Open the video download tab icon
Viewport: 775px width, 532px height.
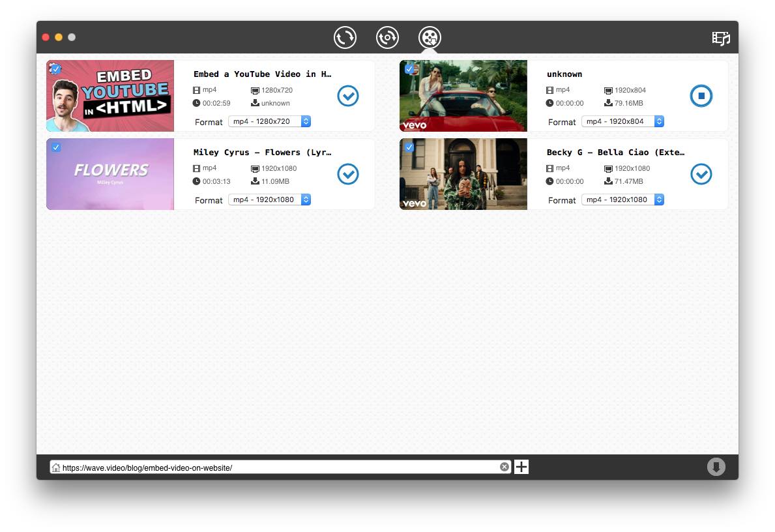click(x=430, y=38)
